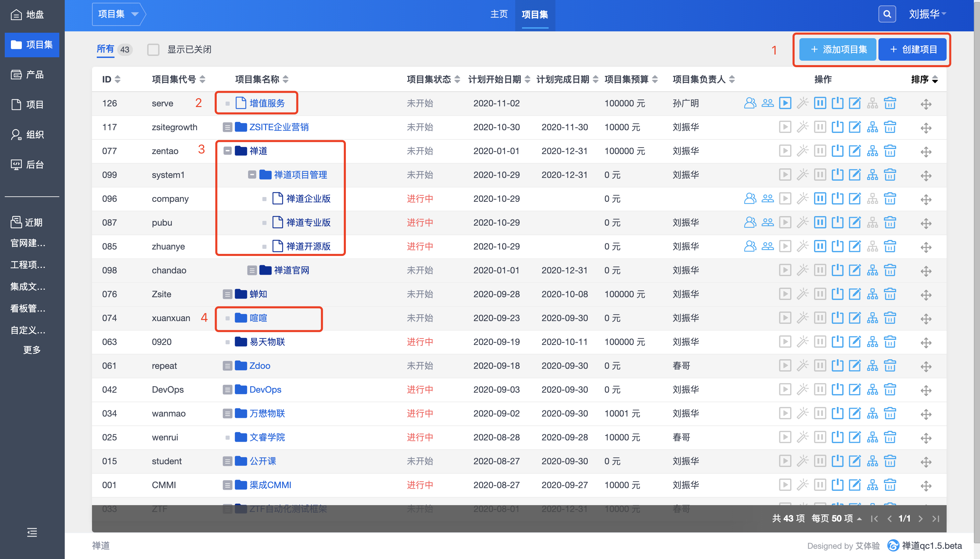Click the search icon in top bar
The height and width of the screenshot is (559, 980).
tap(887, 14)
